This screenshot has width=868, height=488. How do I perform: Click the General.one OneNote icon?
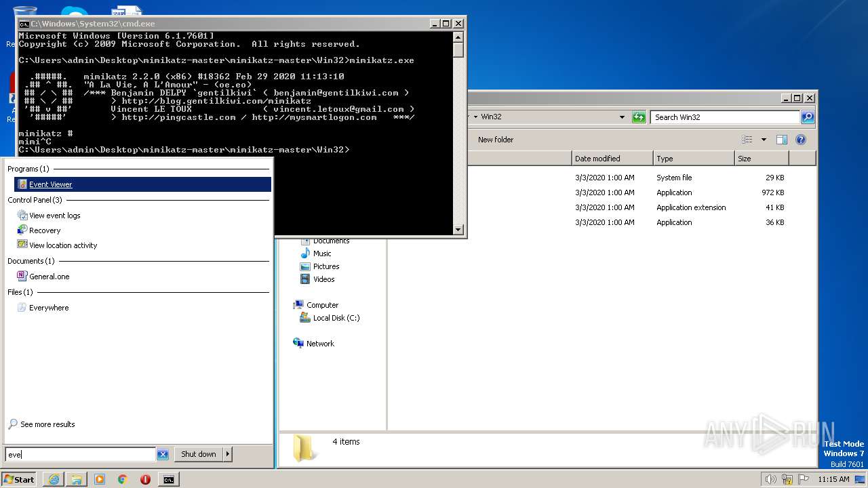click(x=22, y=277)
